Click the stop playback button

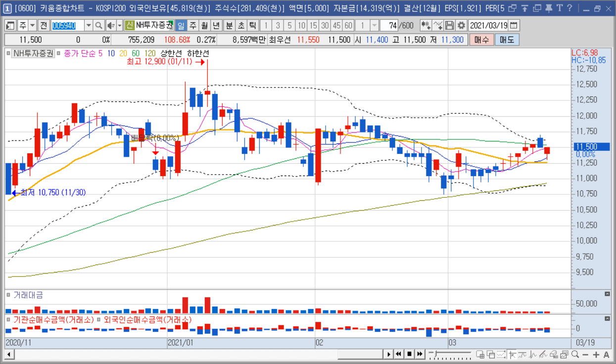point(409,355)
